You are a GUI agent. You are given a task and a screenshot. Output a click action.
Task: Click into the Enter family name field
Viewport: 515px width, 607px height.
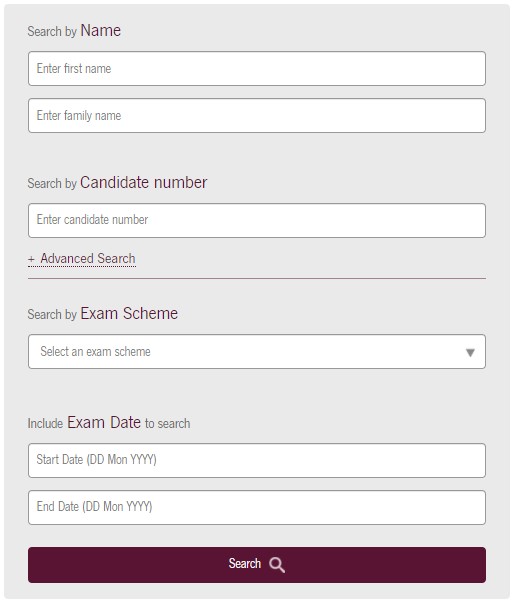[257, 115]
